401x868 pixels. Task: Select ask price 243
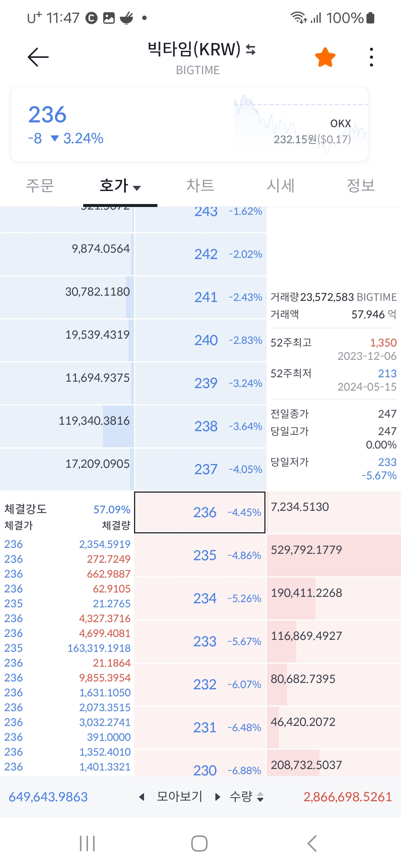(x=200, y=219)
